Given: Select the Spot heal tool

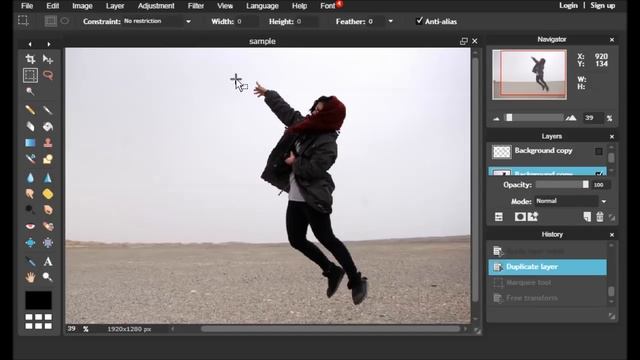Looking at the screenshot, I should [48, 226].
